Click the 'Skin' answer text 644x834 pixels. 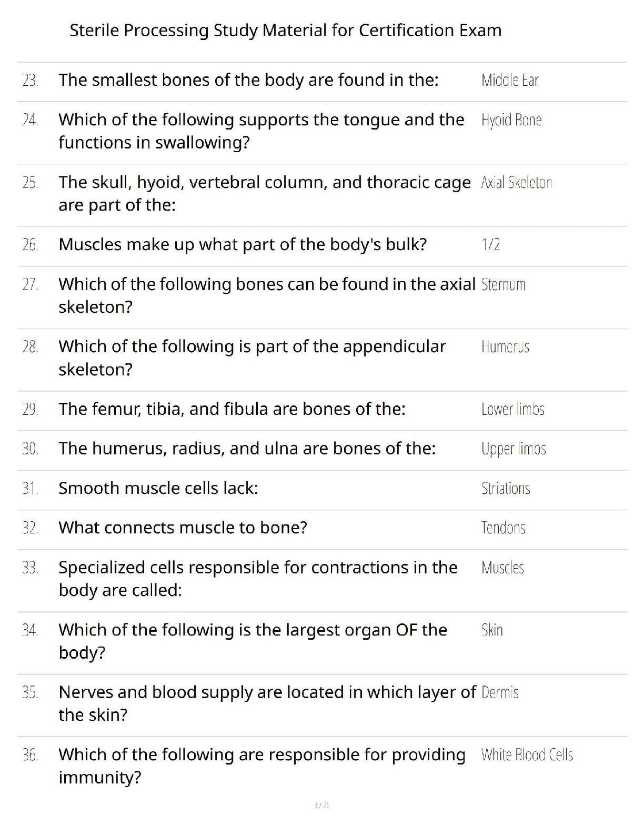[492, 630]
